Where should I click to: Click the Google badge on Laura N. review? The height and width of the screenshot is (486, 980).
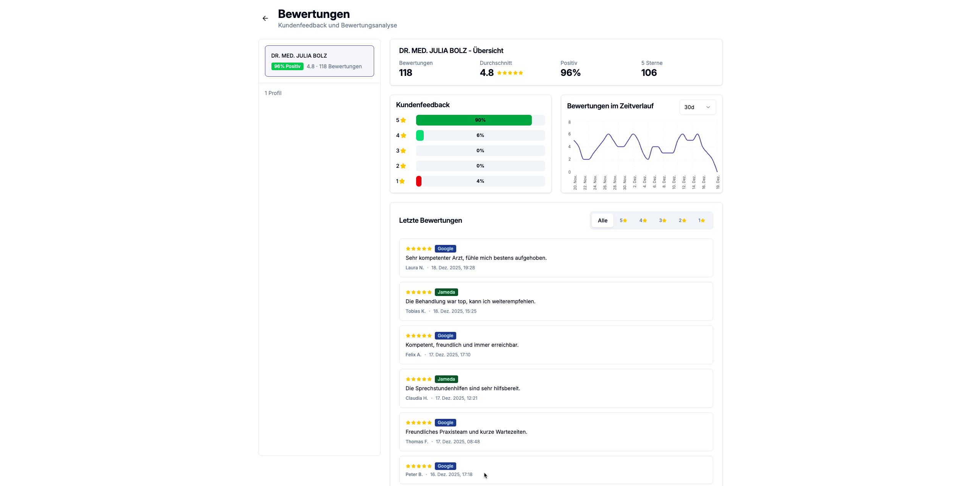point(445,249)
